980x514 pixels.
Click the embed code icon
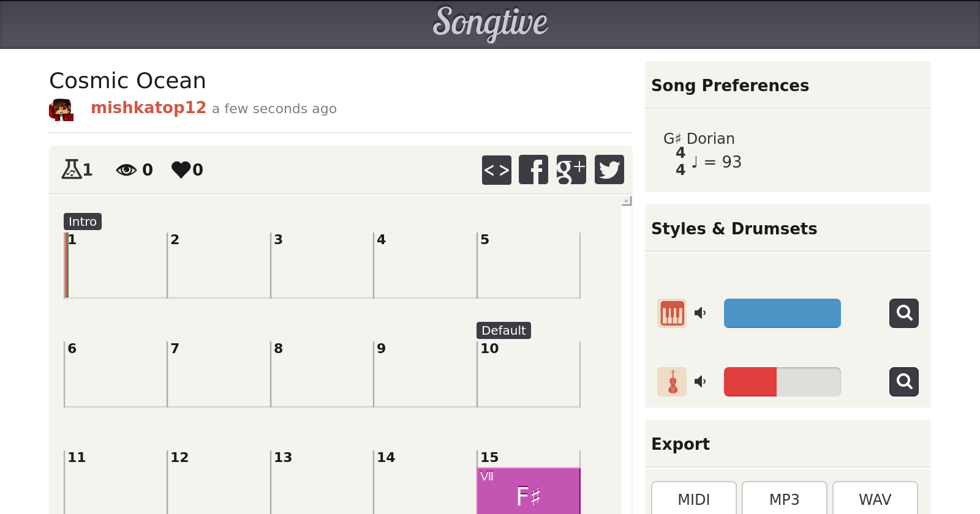496,169
